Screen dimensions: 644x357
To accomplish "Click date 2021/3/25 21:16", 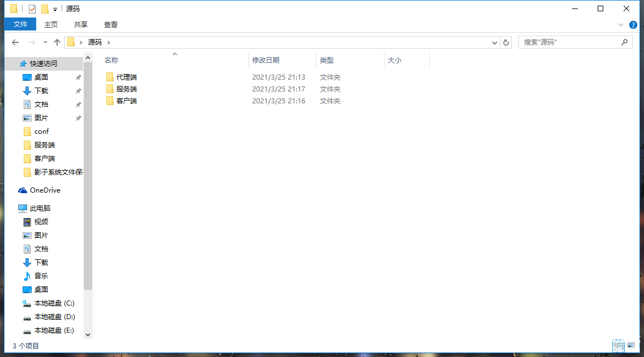I will click(x=279, y=101).
